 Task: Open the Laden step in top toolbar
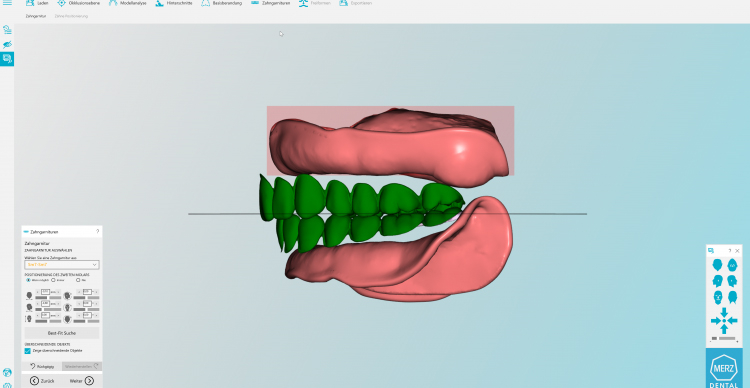coord(37,3)
